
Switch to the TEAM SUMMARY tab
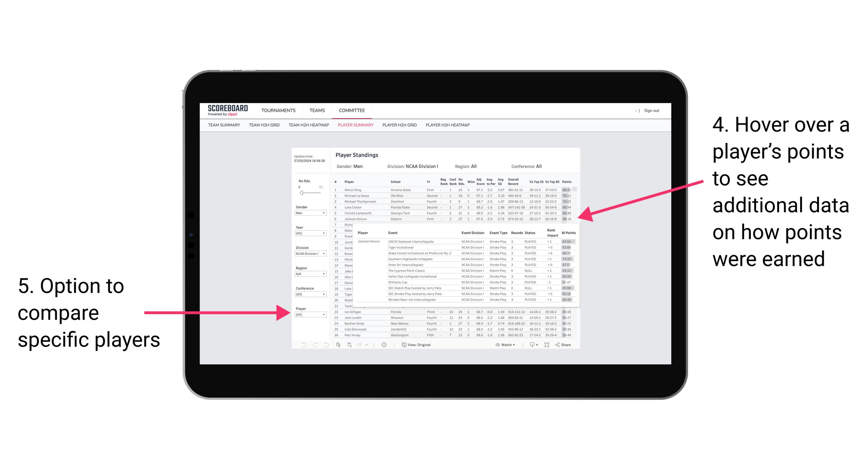[x=223, y=127]
